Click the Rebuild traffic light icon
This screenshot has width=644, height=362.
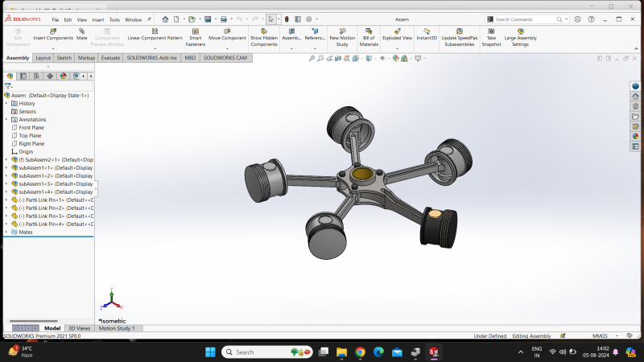click(x=287, y=19)
